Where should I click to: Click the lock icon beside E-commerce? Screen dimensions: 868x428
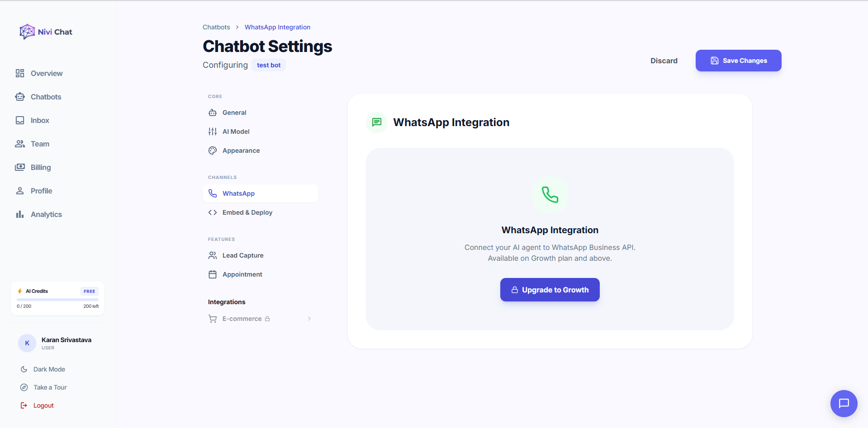(x=267, y=319)
